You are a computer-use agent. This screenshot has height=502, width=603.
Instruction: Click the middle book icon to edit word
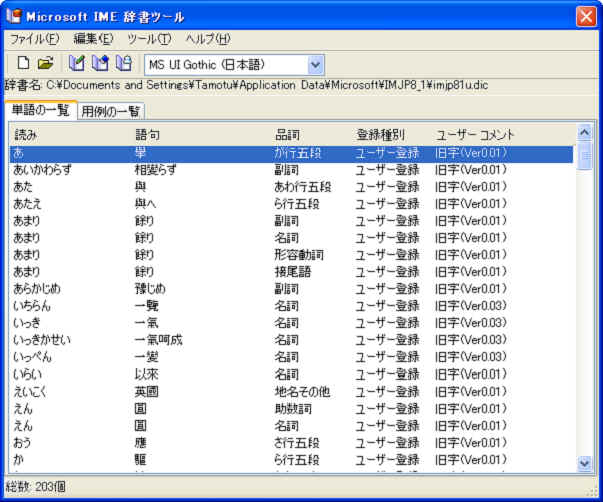pyautogui.click(x=101, y=64)
